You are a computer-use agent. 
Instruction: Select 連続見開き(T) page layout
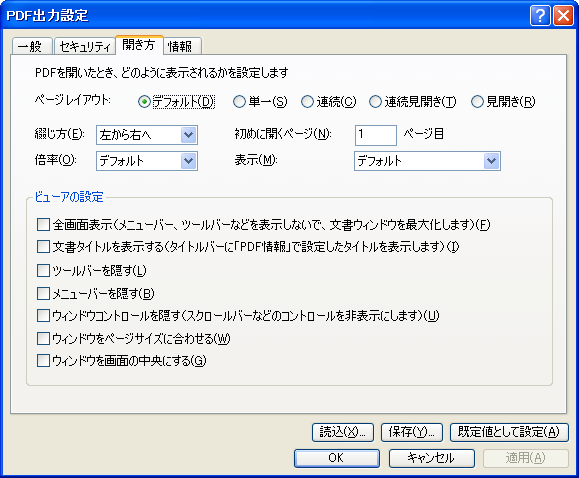tap(412, 102)
